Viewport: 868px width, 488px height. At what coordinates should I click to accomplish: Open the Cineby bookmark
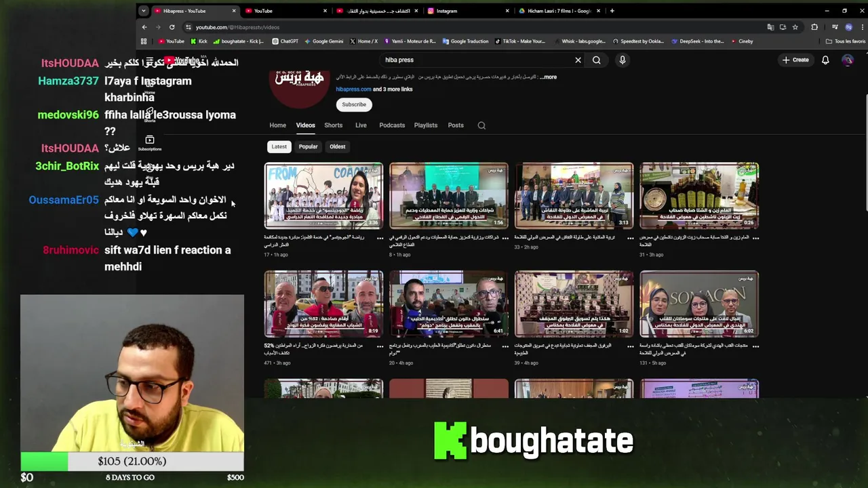[742, 41]
